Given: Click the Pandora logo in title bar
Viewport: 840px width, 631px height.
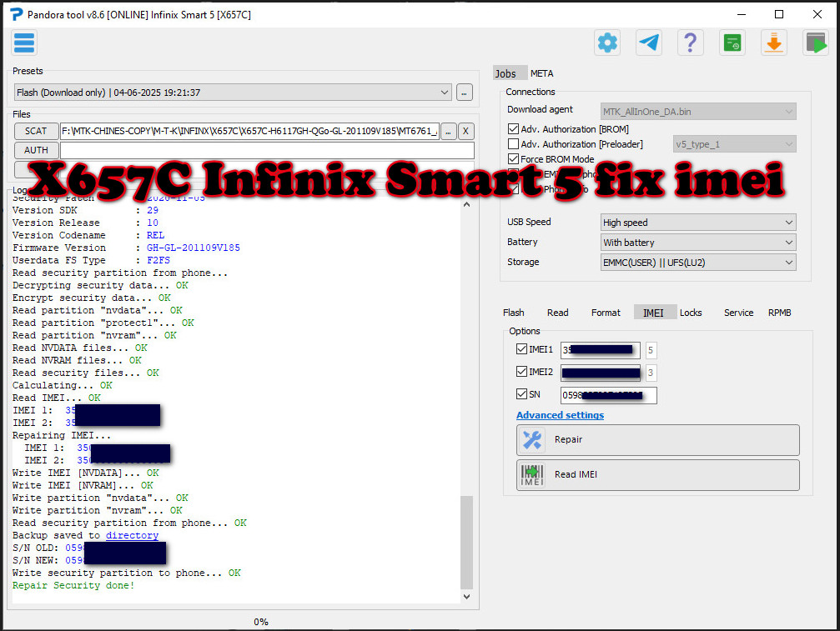Looking at the screenshot, I should tap(17, 14).
